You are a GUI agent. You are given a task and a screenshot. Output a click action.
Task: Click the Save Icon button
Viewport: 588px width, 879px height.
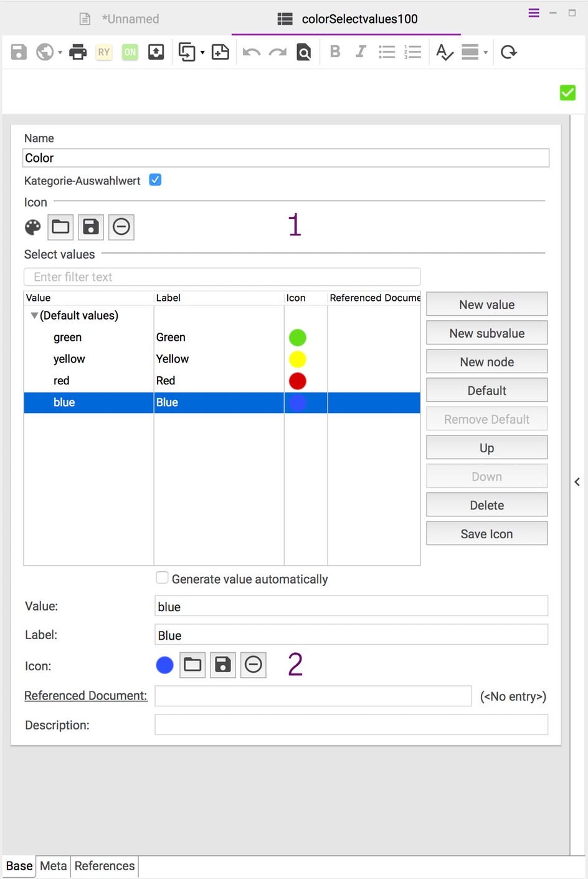[487, 533]
